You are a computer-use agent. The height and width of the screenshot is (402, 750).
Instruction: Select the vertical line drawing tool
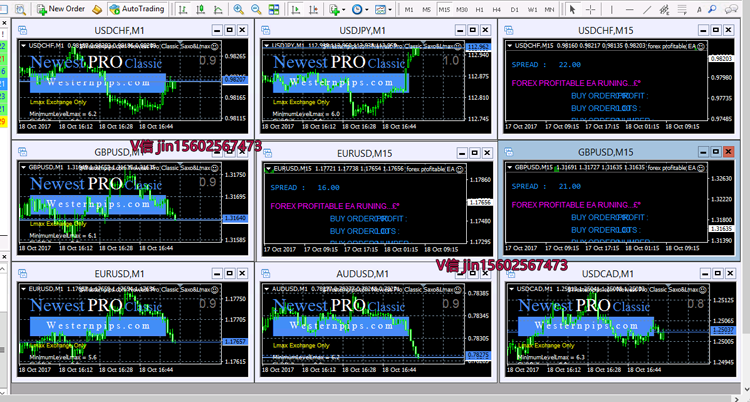point(612,9)
